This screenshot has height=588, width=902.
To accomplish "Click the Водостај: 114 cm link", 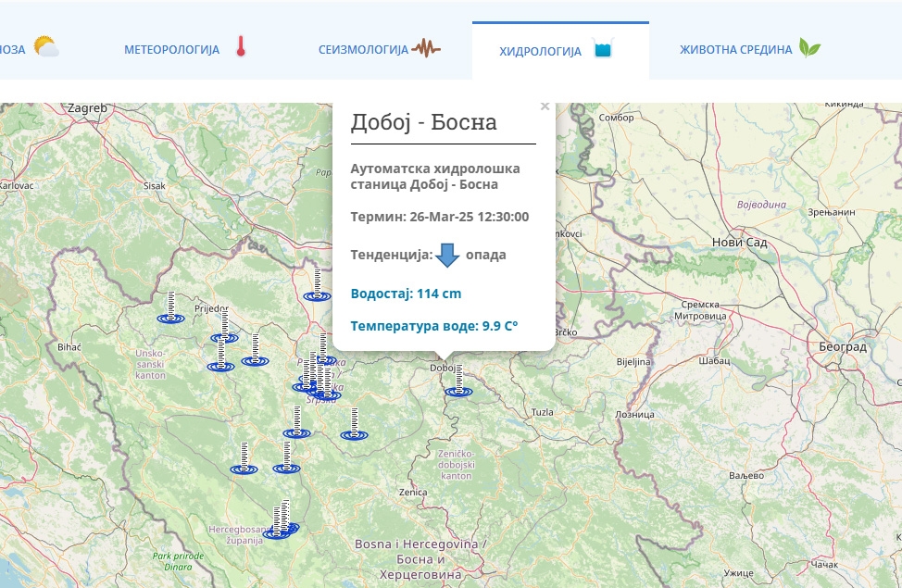I will (405, 293).
